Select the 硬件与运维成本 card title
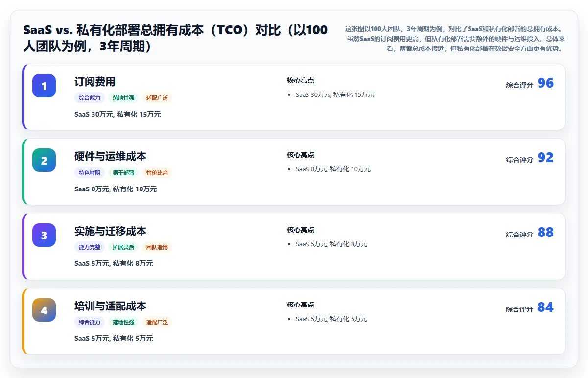The width and height of the screenshot is (588, 378). [x=110, y=156]
